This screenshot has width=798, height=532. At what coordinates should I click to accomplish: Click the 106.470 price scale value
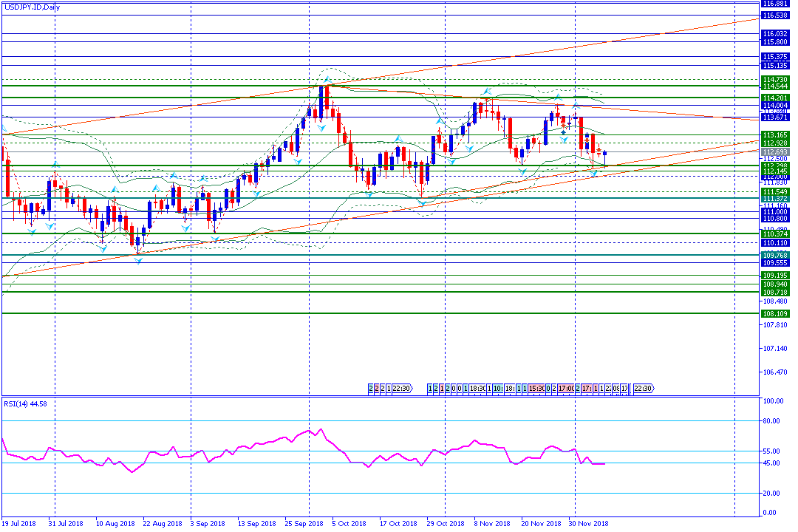pyautogui.click(x=774, y=372)
